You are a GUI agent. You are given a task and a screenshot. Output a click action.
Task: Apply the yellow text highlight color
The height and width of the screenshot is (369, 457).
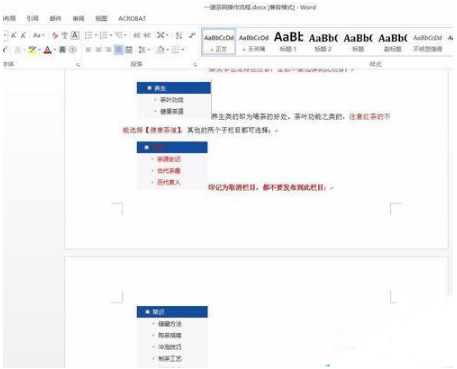[x=32, y=50]
